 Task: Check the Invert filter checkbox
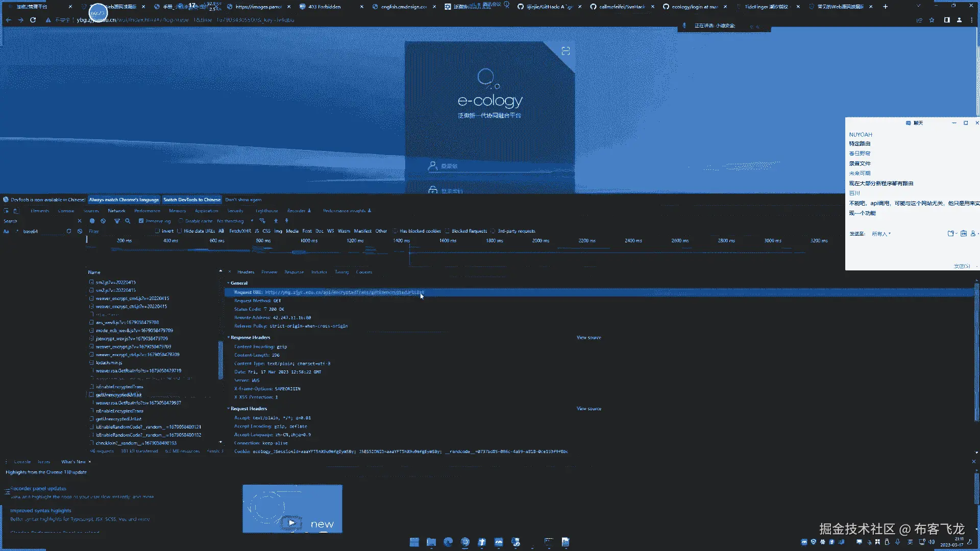[158, 231]
